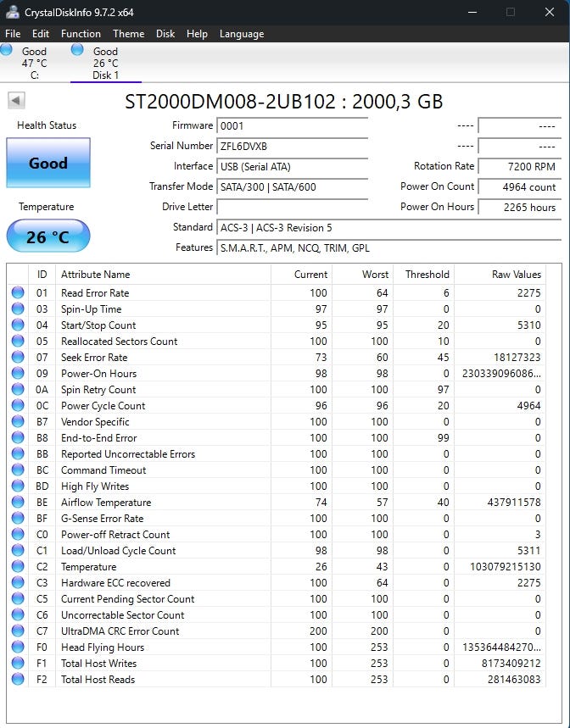Click status orb for Power-off Retract Count
Viewport: 570px width, 728px height.
click(18, 534)
